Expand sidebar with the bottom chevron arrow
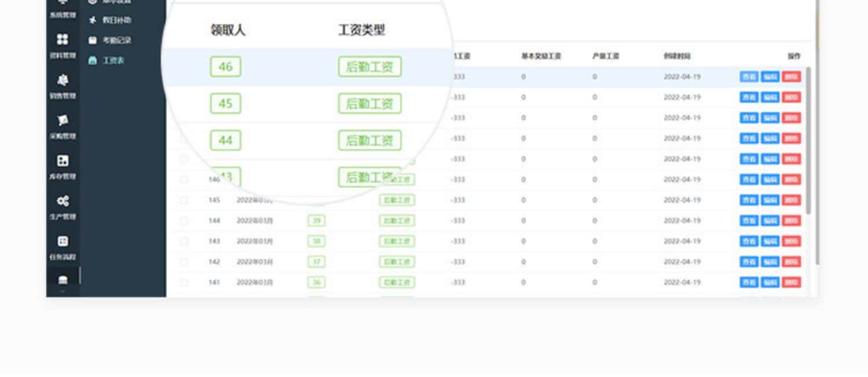Screen dimensions: 868x377 click(62, 292)
